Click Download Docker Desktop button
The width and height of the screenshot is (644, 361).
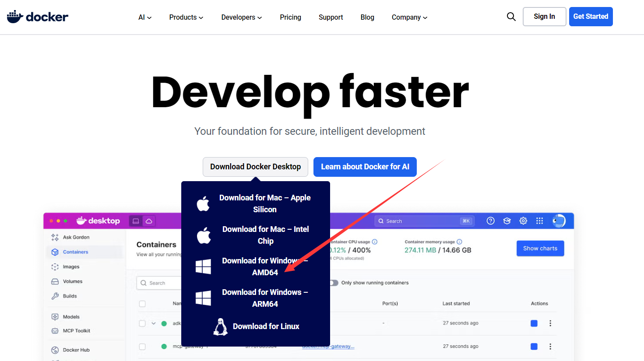tap(255, 167)
